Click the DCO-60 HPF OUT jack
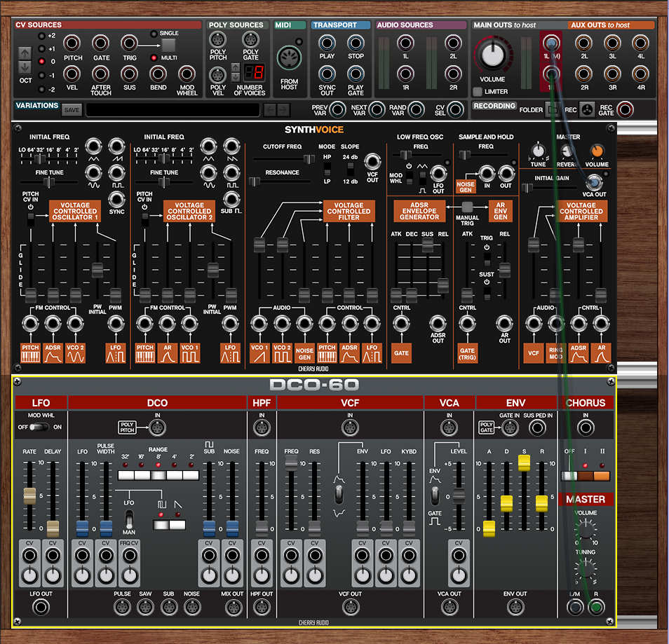This screenshot has height=644, width=669. [x=262, y=608]
